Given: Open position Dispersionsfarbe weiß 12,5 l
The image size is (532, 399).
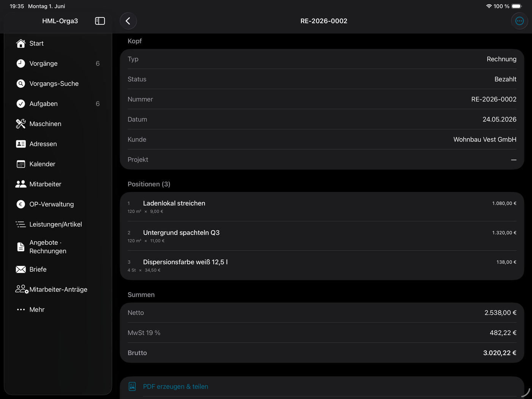Looking at the screenshot, I should pos(322,265).
